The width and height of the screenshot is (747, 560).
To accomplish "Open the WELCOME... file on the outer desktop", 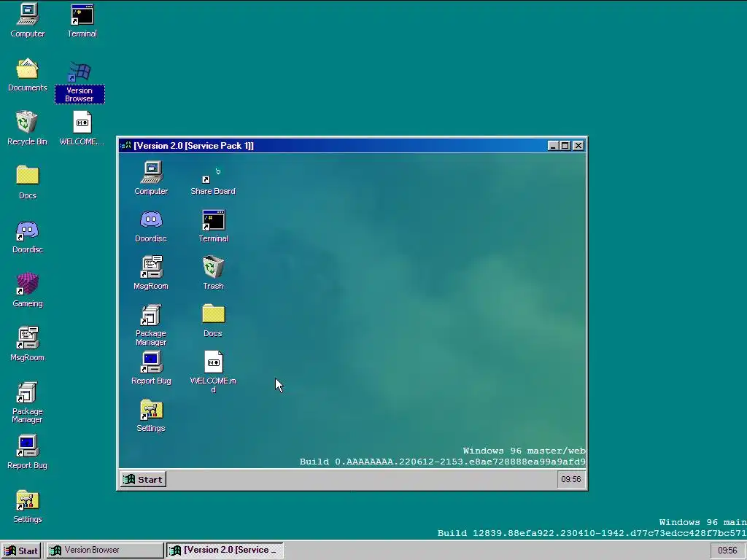I will point(82,128).
